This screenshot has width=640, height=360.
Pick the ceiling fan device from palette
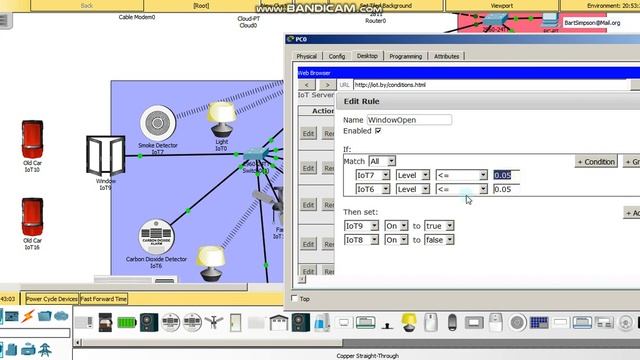click(213, 322)
